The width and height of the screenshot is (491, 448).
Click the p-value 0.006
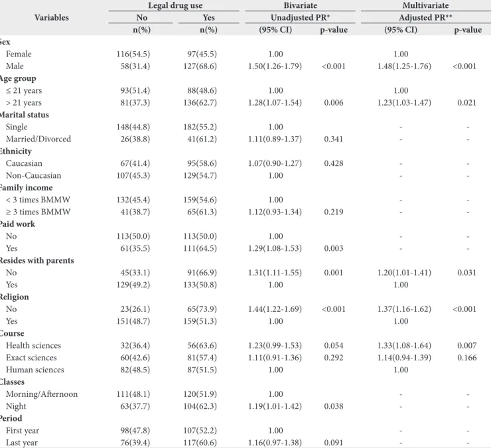pyautogui.click(x=334, y=103)
